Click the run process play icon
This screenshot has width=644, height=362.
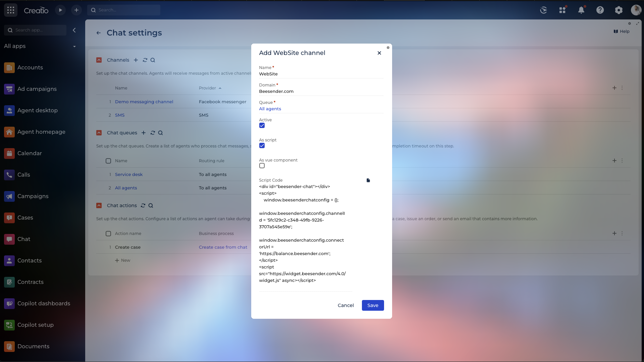(60, 10)
